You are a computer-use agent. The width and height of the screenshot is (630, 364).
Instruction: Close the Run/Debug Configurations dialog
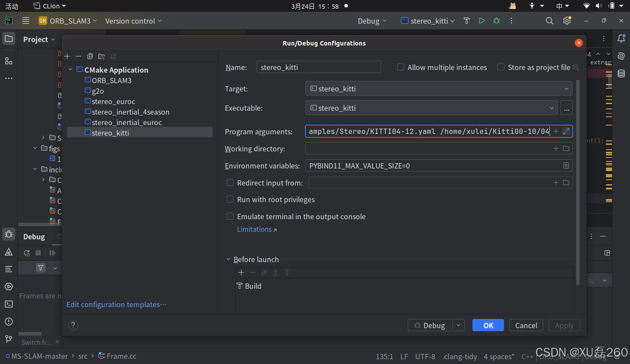pyautogui.click(x=579, y=43)
